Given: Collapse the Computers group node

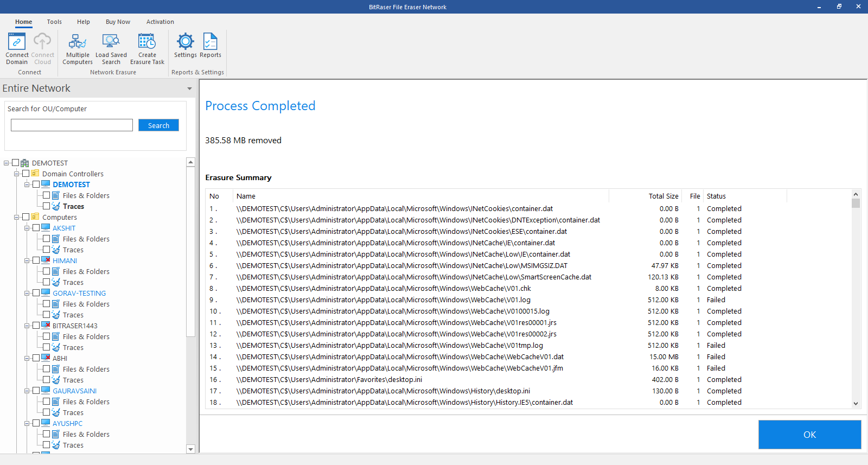Looking at the screenshot, I should (17, 217).
